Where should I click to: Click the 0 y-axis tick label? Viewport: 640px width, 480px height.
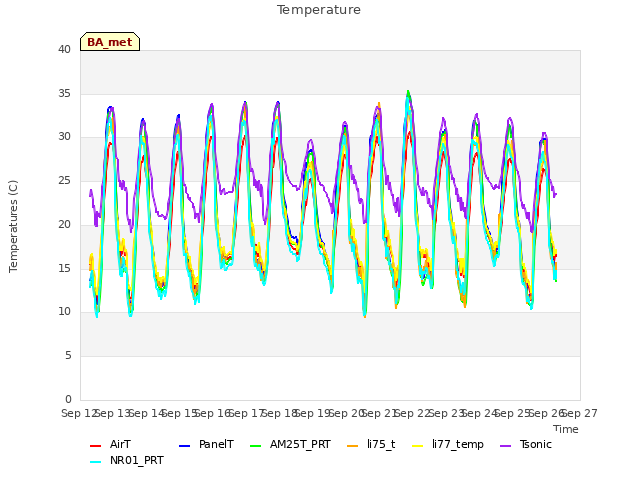[68, 399]
